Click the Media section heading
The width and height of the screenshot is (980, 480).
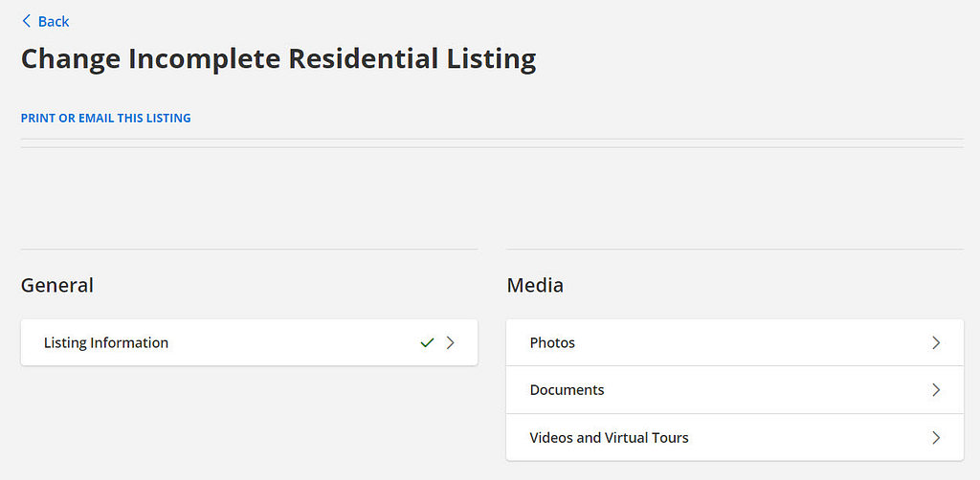click(x=535, y=285)
